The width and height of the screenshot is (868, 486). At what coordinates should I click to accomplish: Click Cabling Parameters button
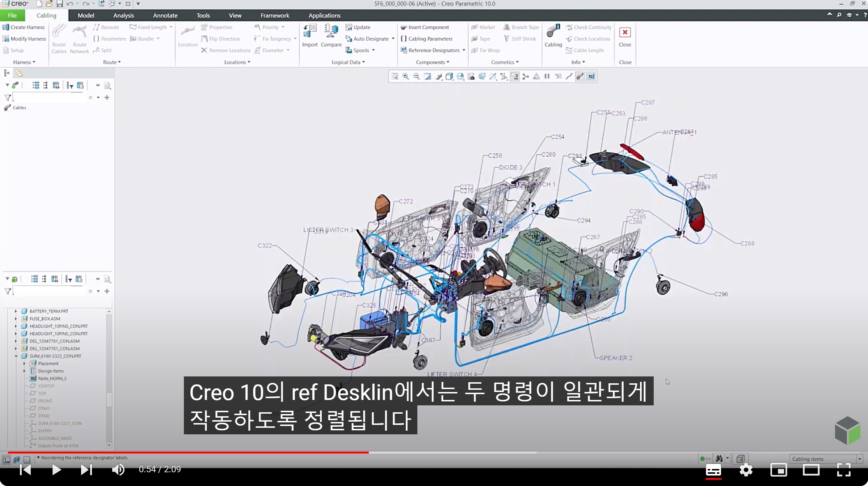[x=426, y=39]
